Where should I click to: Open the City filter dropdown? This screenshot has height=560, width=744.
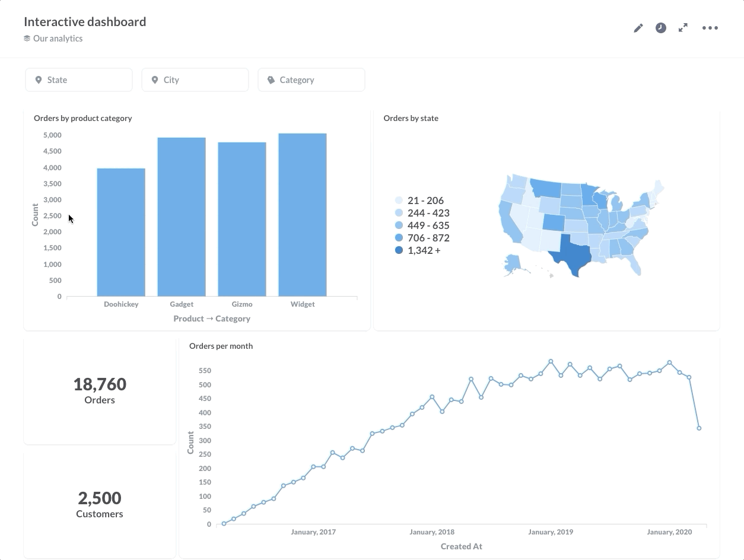click(195, 80)
